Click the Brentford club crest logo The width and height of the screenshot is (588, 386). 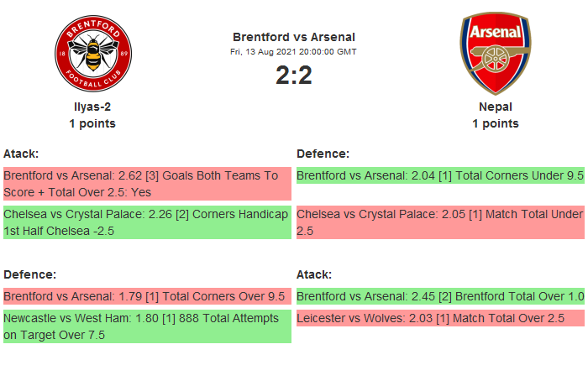(92, 54)
